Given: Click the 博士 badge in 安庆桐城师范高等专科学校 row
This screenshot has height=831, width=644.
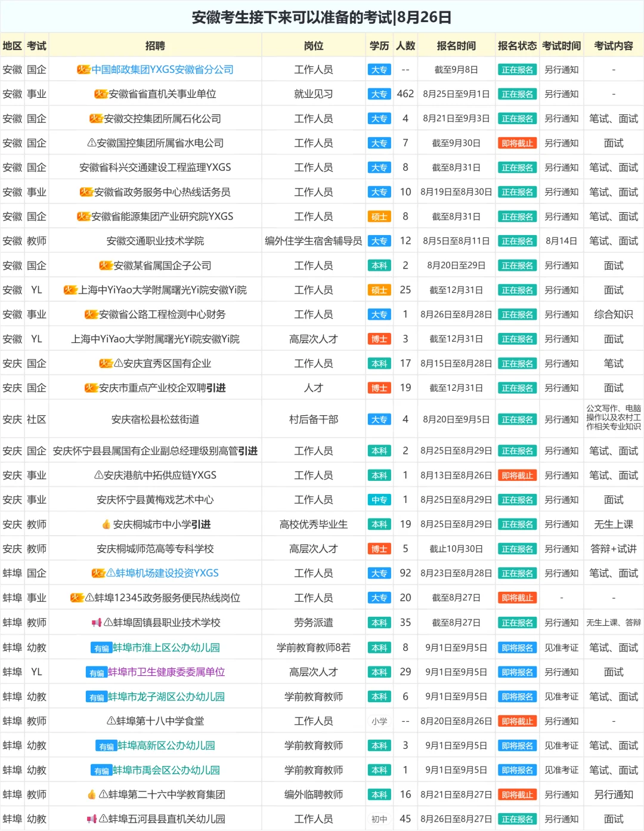Looking at the screenshot, I should click(x=379, y=549).
